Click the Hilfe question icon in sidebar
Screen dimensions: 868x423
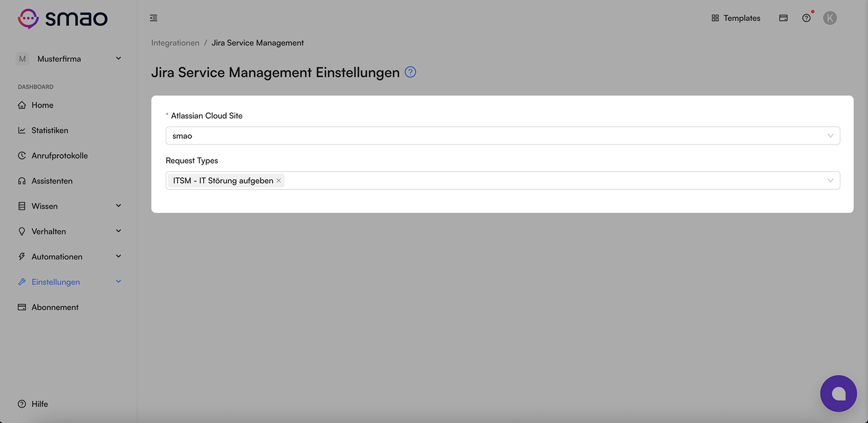[x=22, y=404]
